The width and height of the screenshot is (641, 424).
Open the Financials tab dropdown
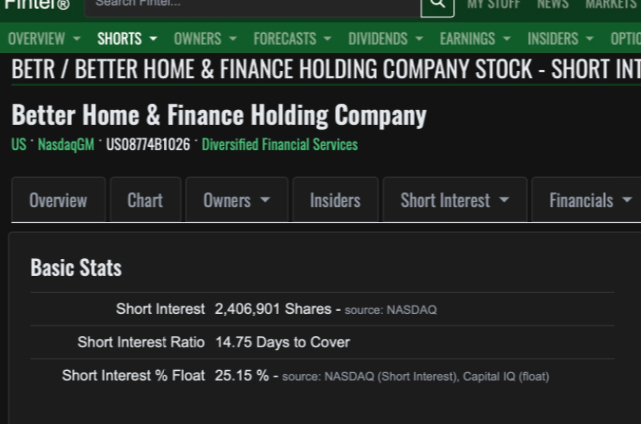[x=586, y=200]
